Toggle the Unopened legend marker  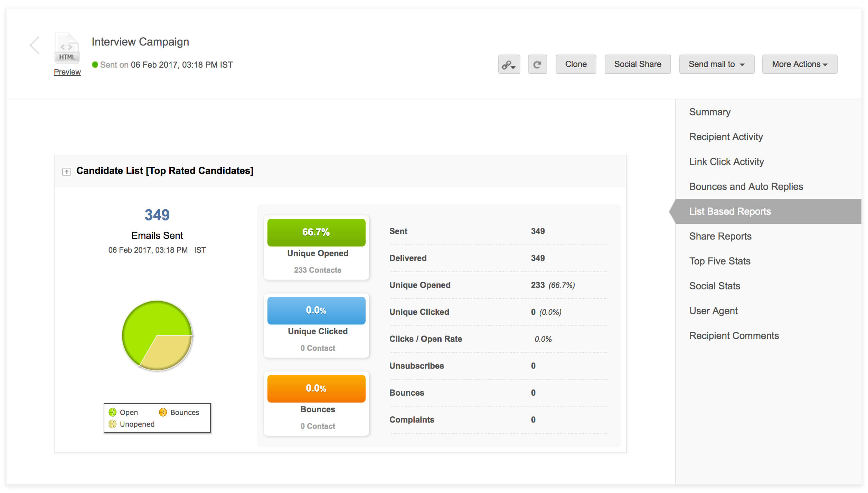113,424
